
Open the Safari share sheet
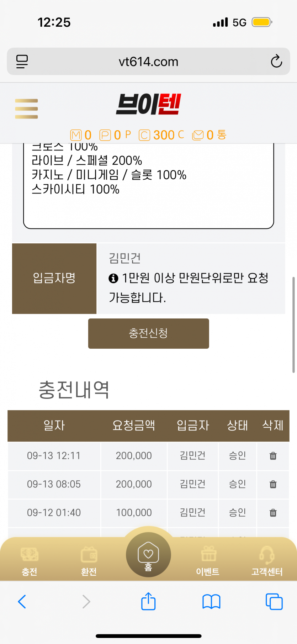tap(148, 601)
